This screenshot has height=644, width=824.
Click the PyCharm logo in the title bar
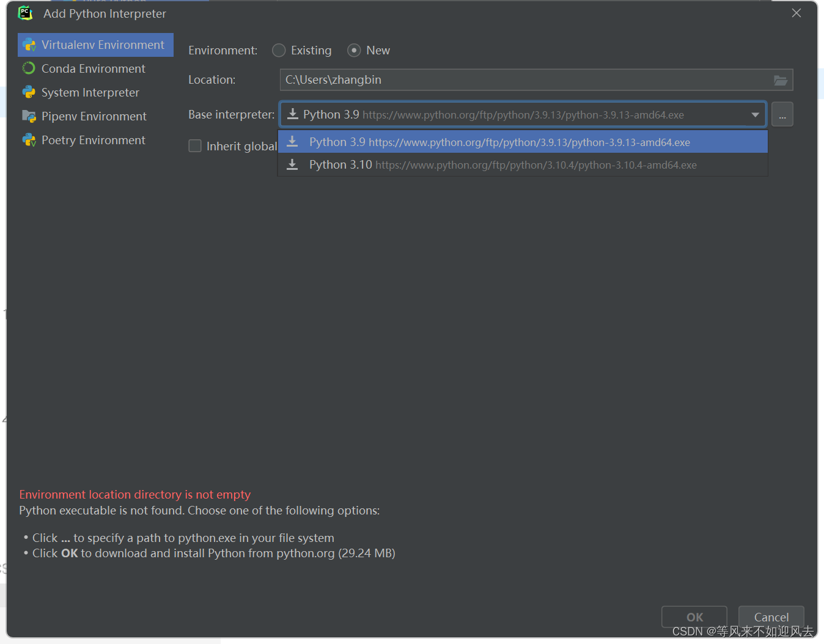coord(25,13)
